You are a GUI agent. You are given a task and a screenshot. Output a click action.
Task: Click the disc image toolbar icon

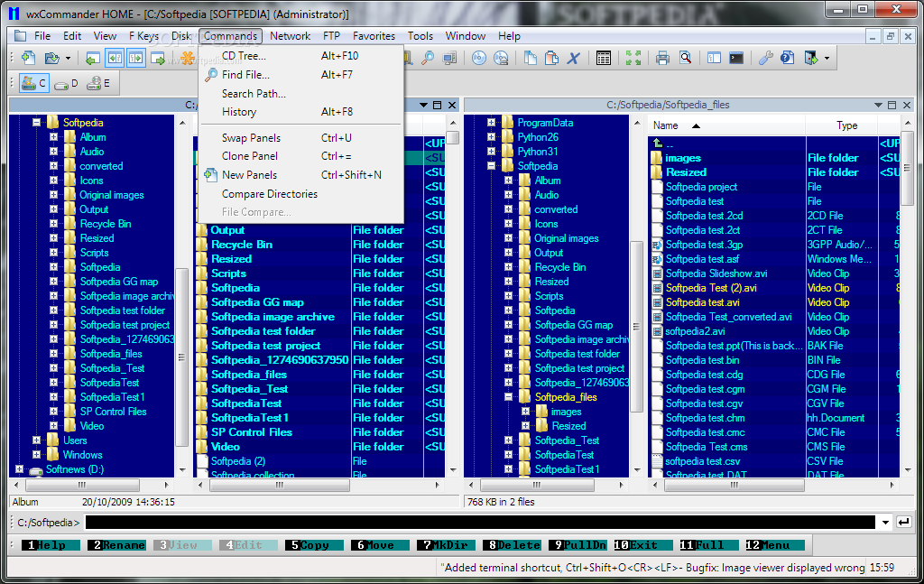point(501,58)
